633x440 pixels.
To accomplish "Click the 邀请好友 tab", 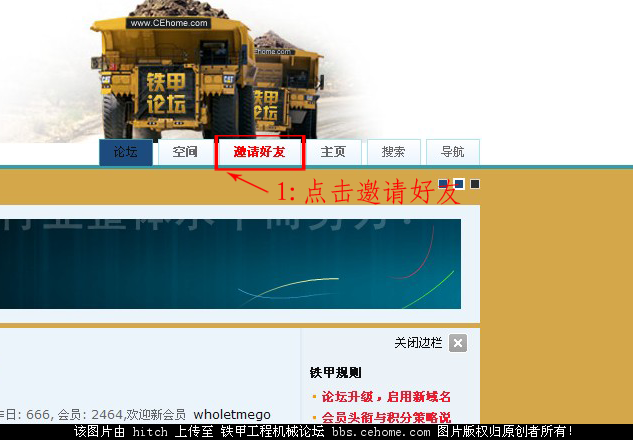I will (x=260, y=152).
